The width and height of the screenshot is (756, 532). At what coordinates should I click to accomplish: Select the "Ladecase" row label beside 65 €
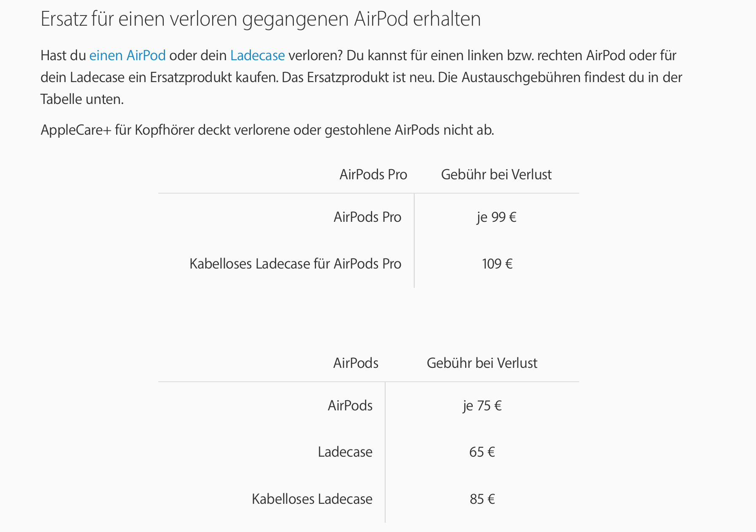tap(345, 452)
